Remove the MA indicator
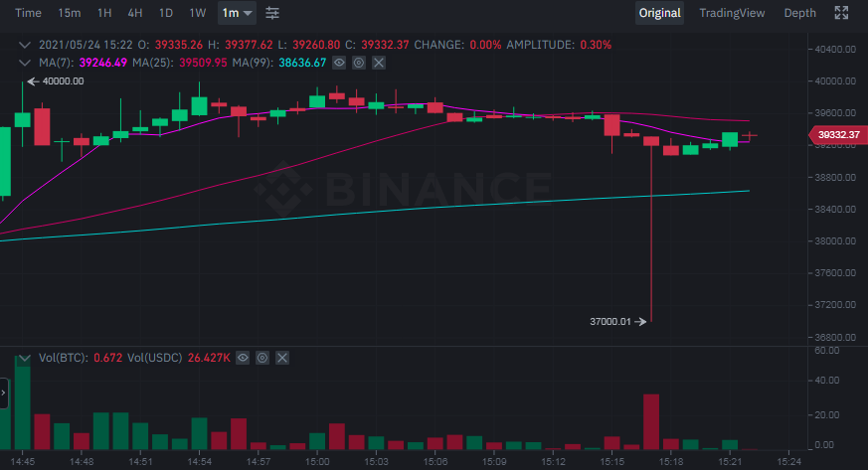 point(379,63)
